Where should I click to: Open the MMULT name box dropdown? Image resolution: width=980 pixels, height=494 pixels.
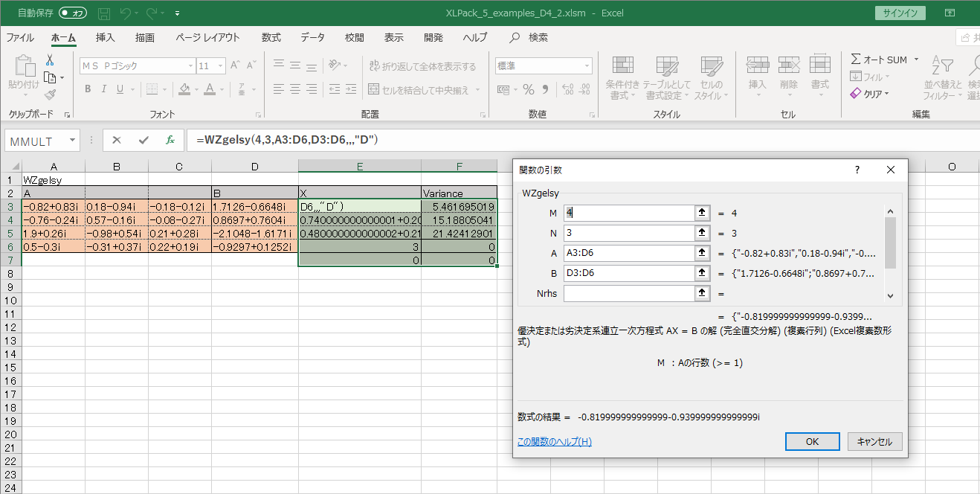tap(72, 141)
